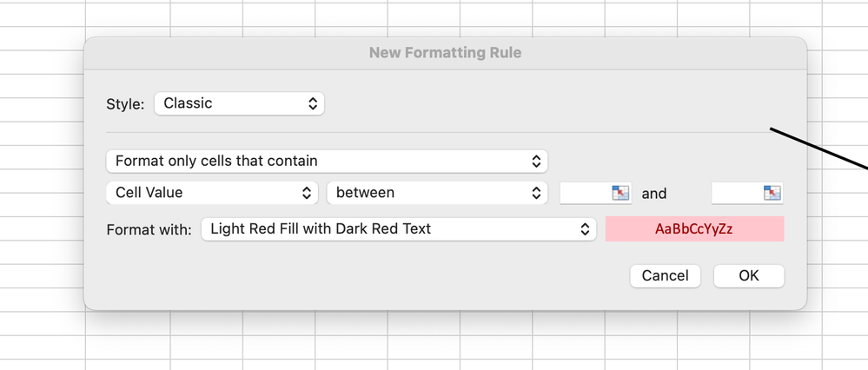Click the first value input field
Viewport: 868px width, 370px height.
(585, 193)
